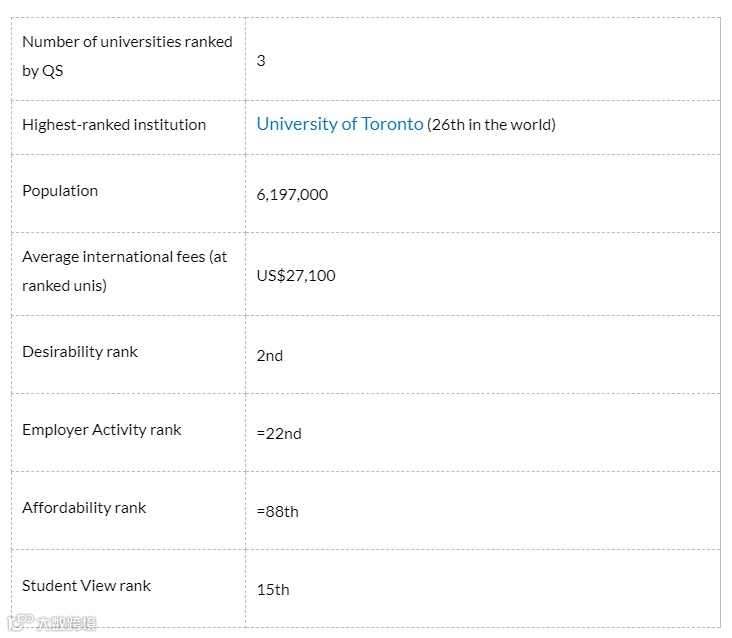Click the "Highest-ranked institution" row label

point(114,125)
